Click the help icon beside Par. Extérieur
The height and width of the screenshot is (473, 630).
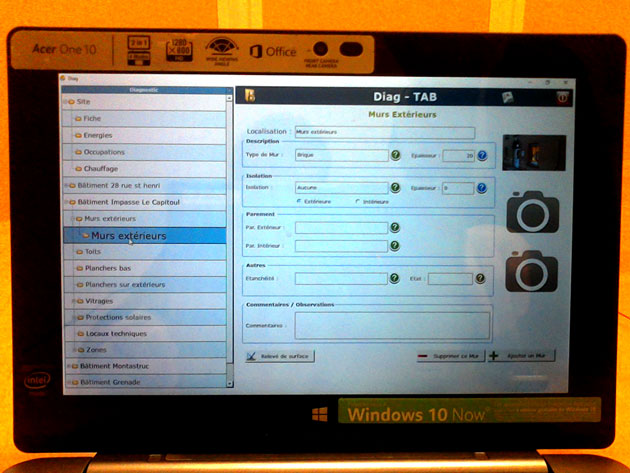pyautogui.click(x=395, y=227)
